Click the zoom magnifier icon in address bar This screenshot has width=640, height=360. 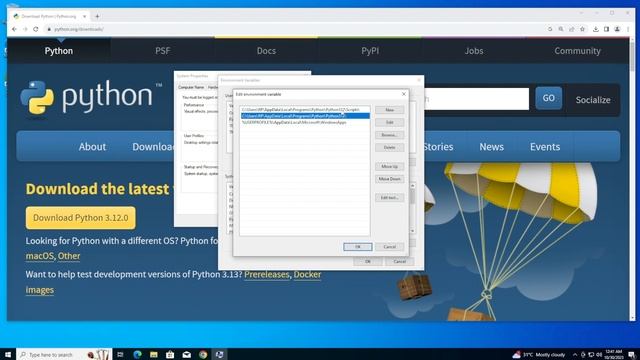[x=561, y=29]
